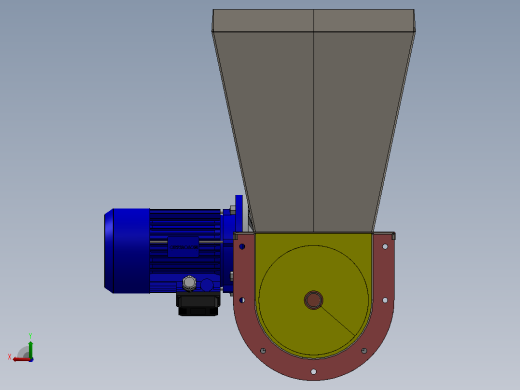Pick the hopper's top rim band

pyautogui.click(x=313, y=21)
